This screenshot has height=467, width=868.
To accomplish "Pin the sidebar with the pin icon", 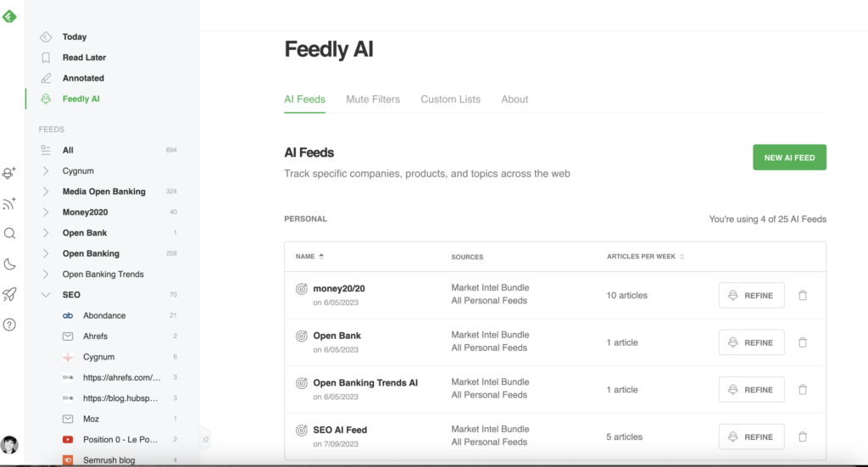I will coord(205,440).
